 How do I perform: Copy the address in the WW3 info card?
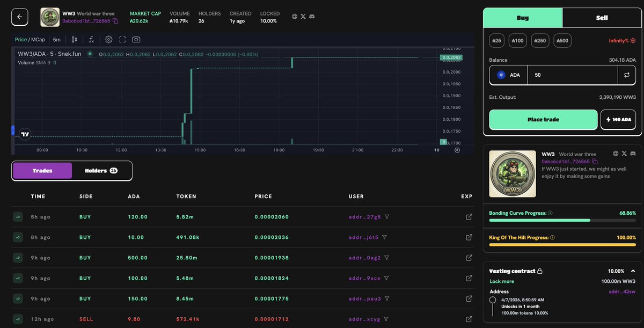[x=595, y=161]
